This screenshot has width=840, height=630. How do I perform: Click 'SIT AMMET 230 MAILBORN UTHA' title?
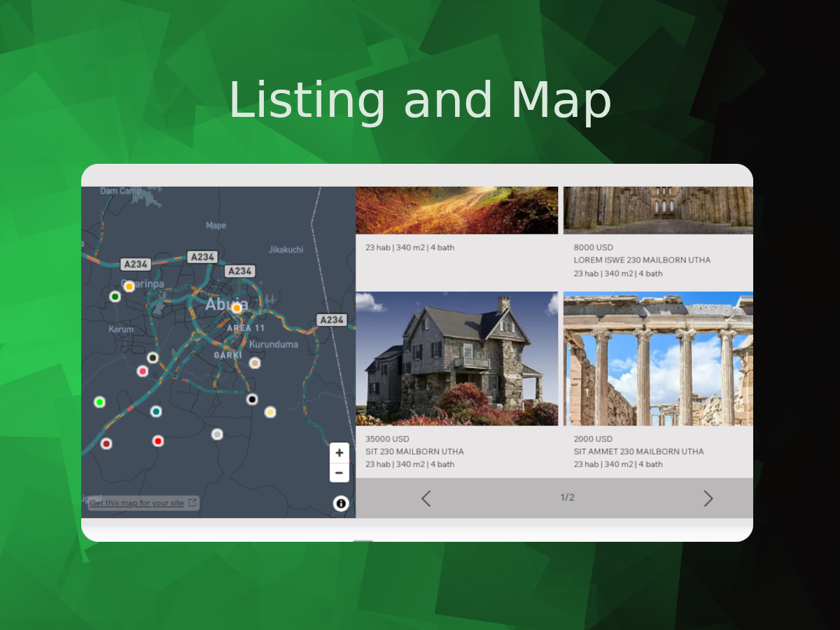pyautogui.click(x=639, y=452)
